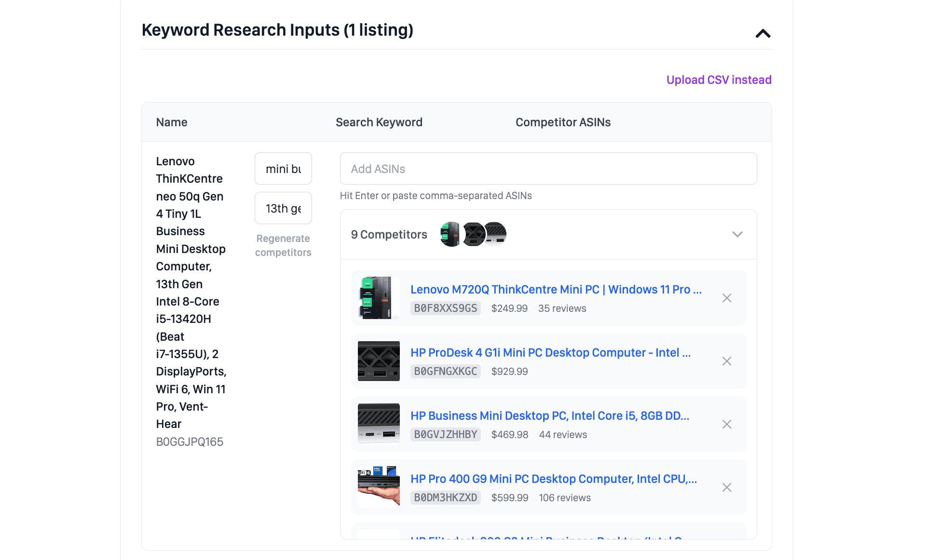The image size is (927, 560).
Task: Click the $469.98 price text
Action: [510, 435]
